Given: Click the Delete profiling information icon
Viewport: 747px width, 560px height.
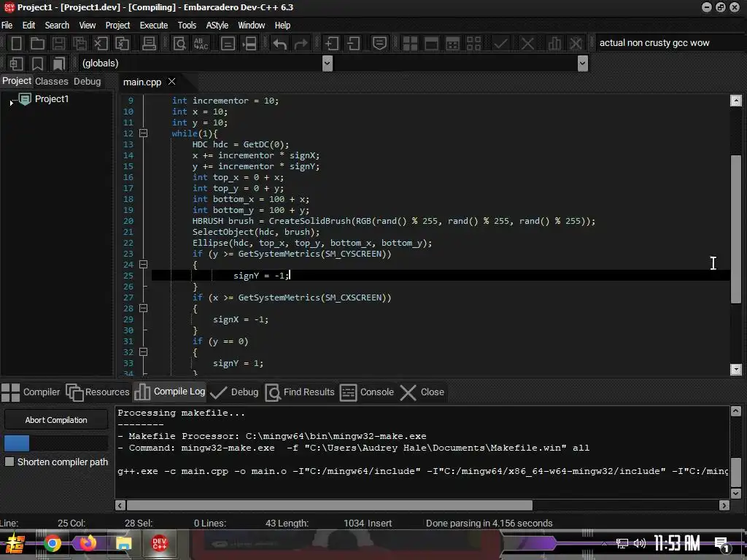Looking at the screenshot, I should tap(576, 43).
